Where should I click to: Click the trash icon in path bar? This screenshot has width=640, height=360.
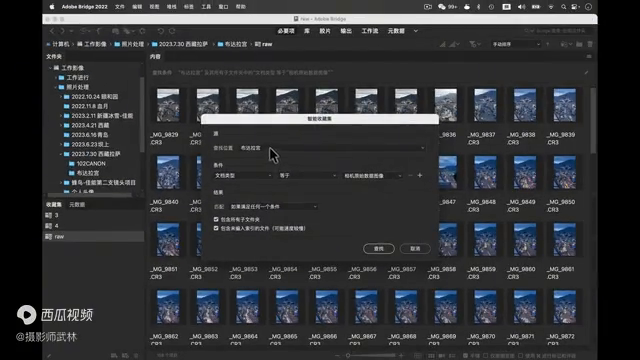click(590, 44)
